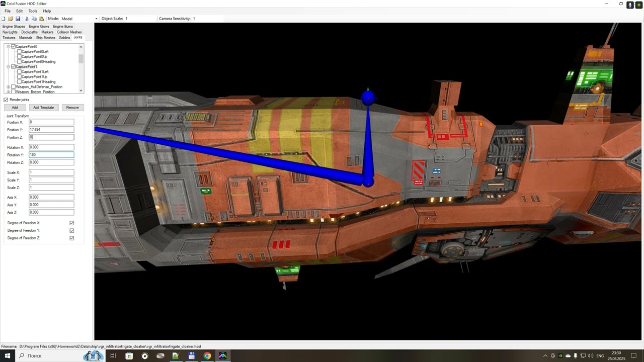Save the HOD with the floppy icon
This screenshot has width=644, height=362.
(18, 19)
